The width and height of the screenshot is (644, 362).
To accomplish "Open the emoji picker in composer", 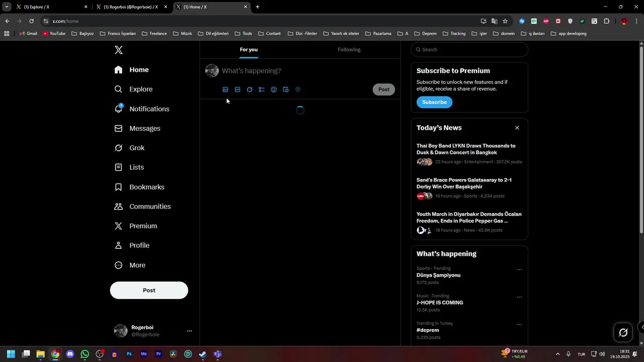I will click(274, 89).
